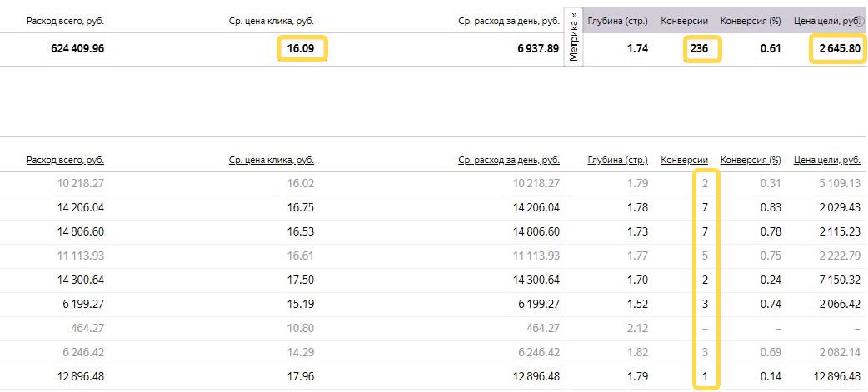This screenshot has width=868, height=392.
Task: Sort by Ср. расход за день header
Action: pyautogui.click(x=508, y=160)
